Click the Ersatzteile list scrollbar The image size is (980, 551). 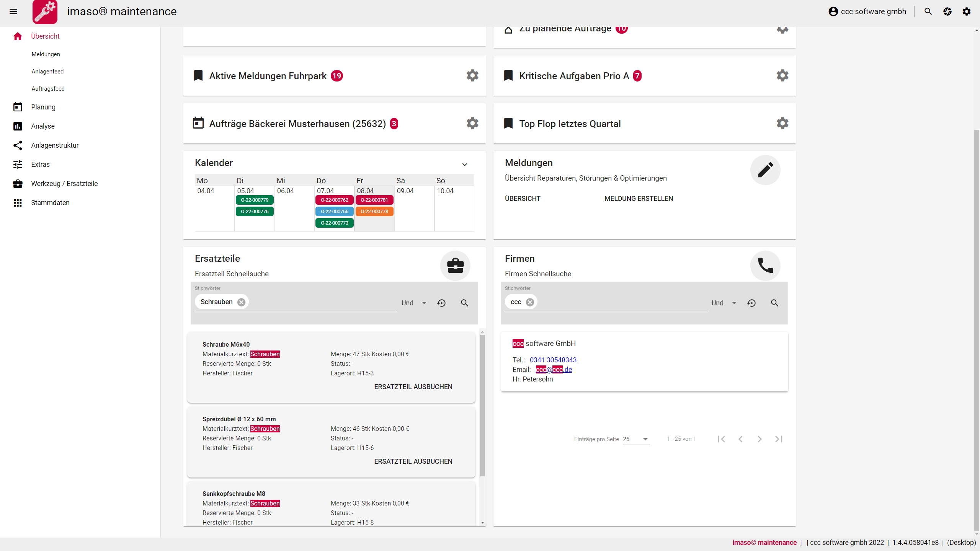(482, 406)
